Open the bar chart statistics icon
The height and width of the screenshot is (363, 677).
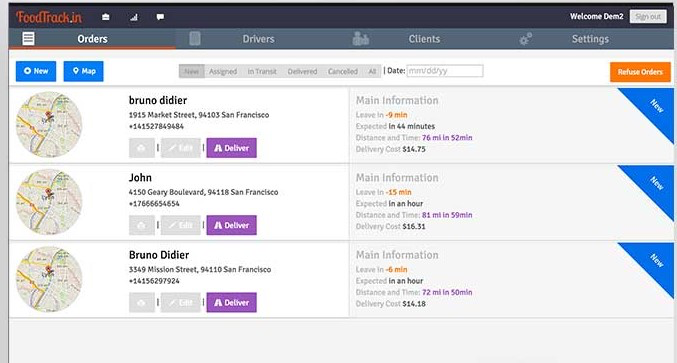click(134, 17)
